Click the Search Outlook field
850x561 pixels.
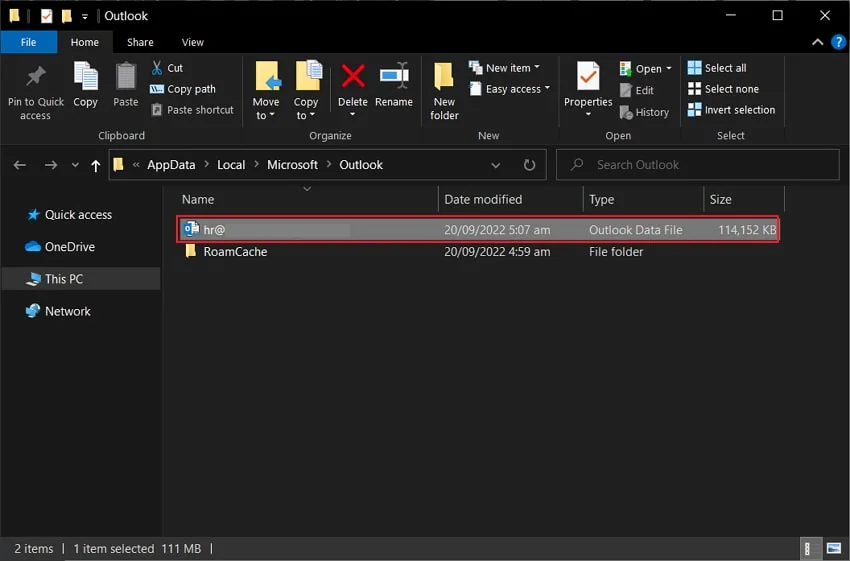click(698, 165)
